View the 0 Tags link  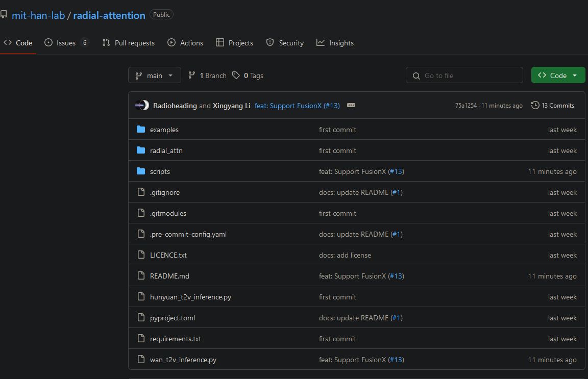pos(248,75)
